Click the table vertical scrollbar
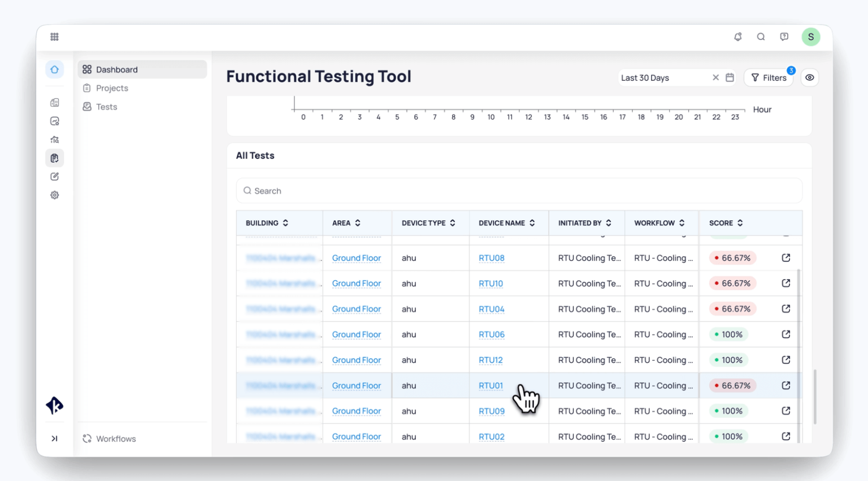Viewport: 868px width, 481px height. click(x=798, y=356)
